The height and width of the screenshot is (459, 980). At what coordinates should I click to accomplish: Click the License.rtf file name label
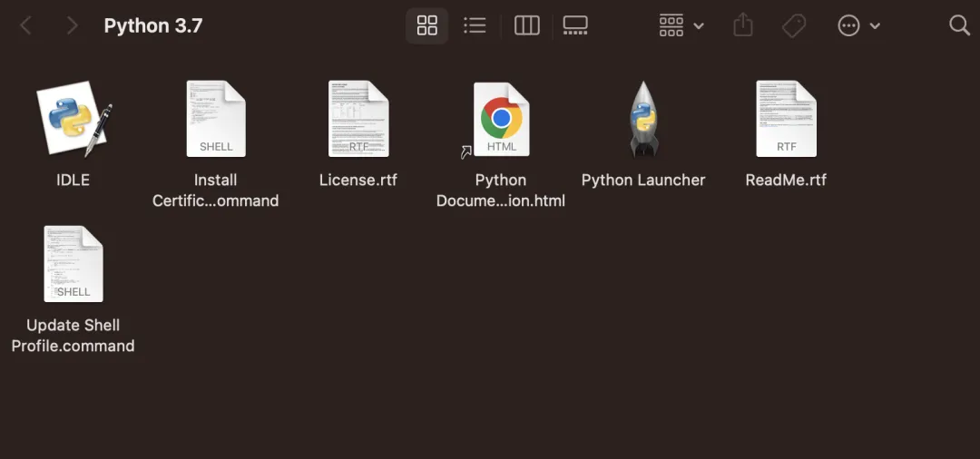(358, 180)
